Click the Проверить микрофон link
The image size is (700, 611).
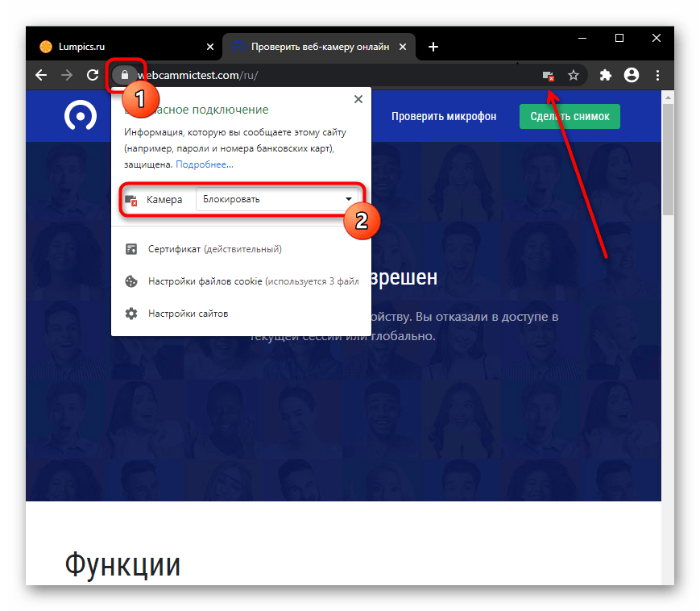click(x=444, y=116)
